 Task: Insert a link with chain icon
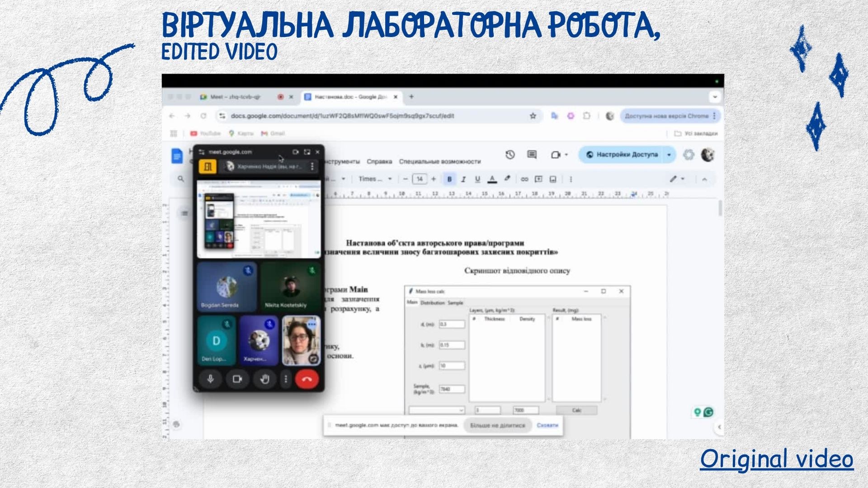pyautogui.click(x=524, y=179)
